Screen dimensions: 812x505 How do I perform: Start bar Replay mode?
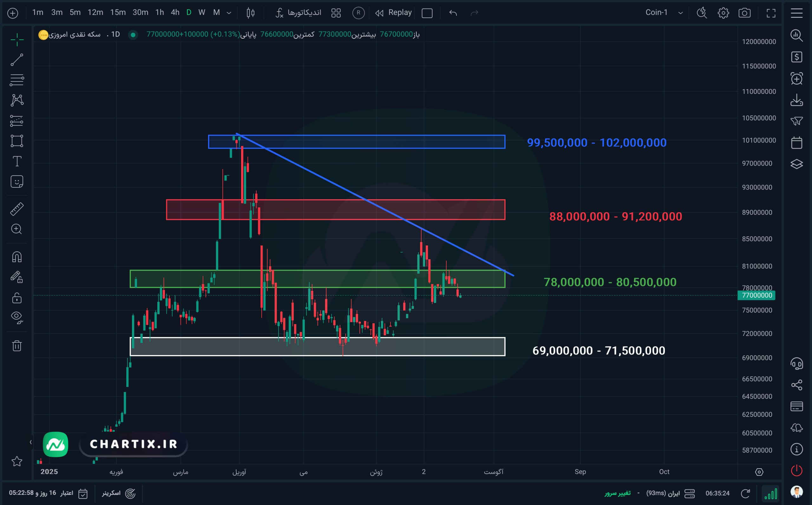click(x=393, y=13)
